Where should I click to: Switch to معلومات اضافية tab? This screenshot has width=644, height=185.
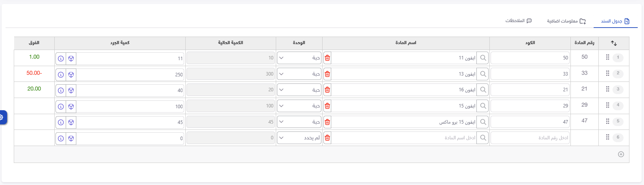(566, 21)
